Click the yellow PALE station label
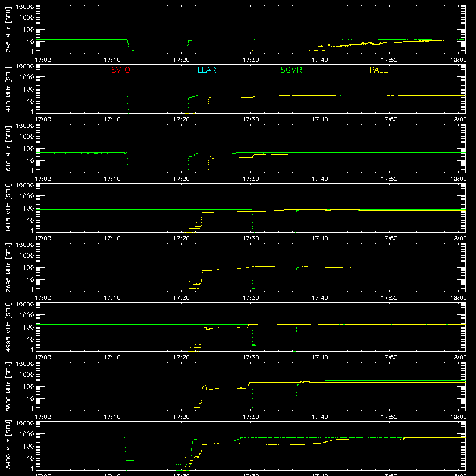 point(378,70)
